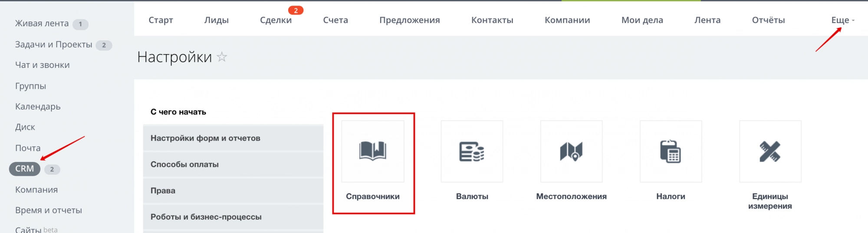Screen dimensions: 868x233
Task: Click the CRM counter badge in sidebar
Action: (x=52, y=169)
